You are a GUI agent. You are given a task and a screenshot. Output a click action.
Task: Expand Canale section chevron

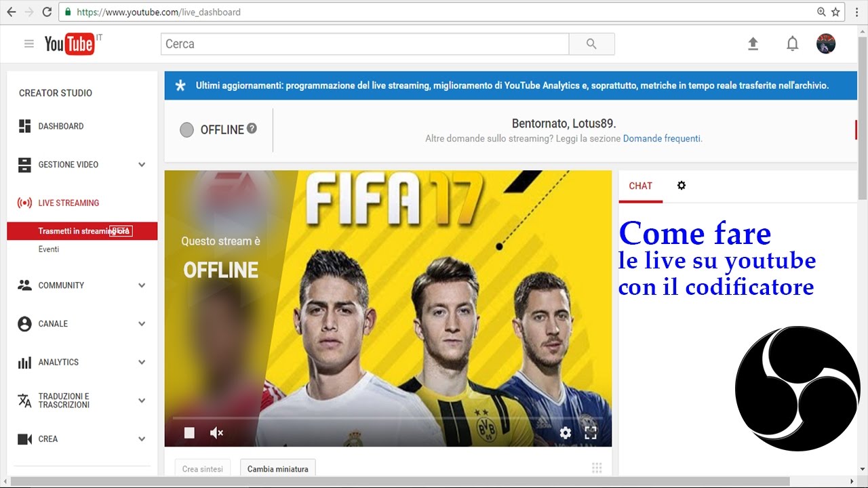click(x=142, y=324)
